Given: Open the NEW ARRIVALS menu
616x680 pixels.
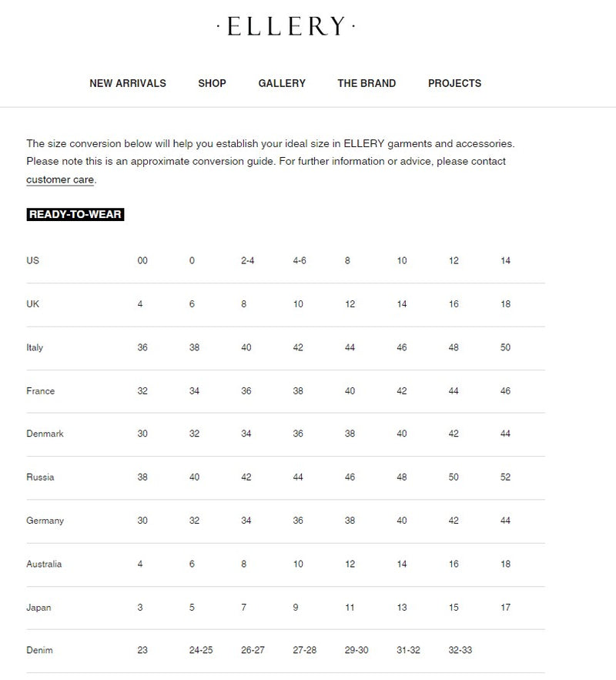Looking at the screenshot, I should click(x=128, y=83).
